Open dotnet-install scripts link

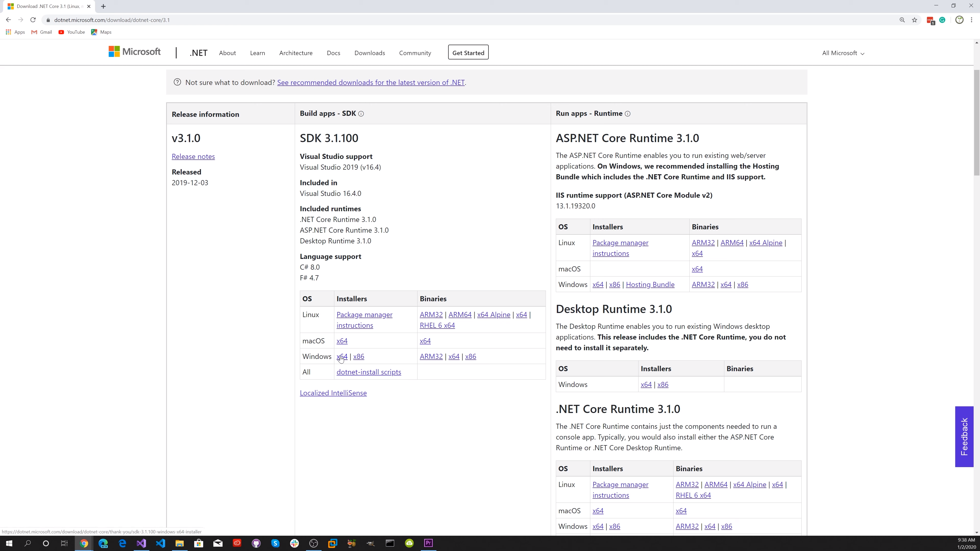369,372
